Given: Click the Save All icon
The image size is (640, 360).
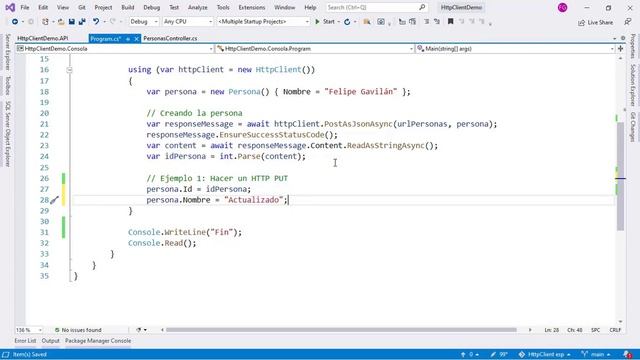Looking at the screenshot, I should click(x=82, y=22).
